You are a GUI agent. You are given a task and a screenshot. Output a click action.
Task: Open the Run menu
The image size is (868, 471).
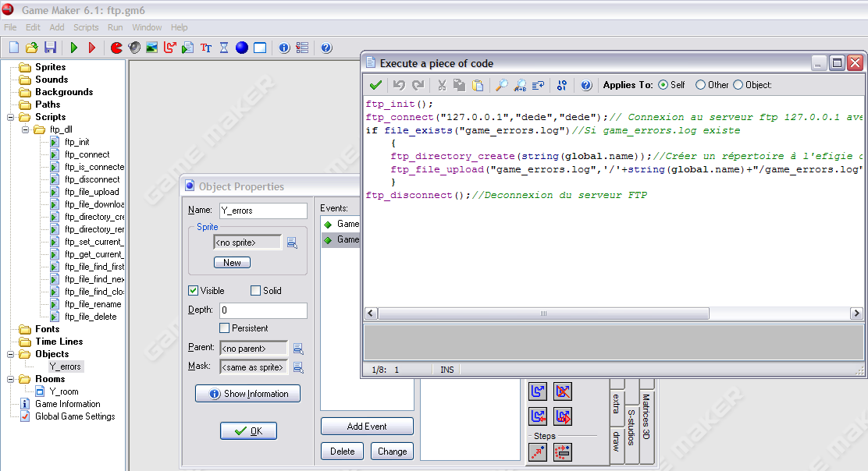[x=116, y=27]
